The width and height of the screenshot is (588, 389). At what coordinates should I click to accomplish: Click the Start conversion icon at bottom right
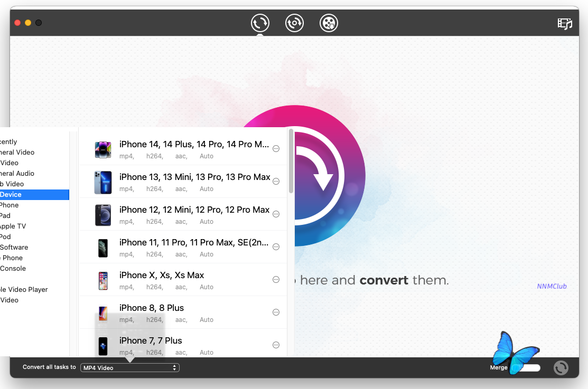pyautogui.click(x=561, y=368)
